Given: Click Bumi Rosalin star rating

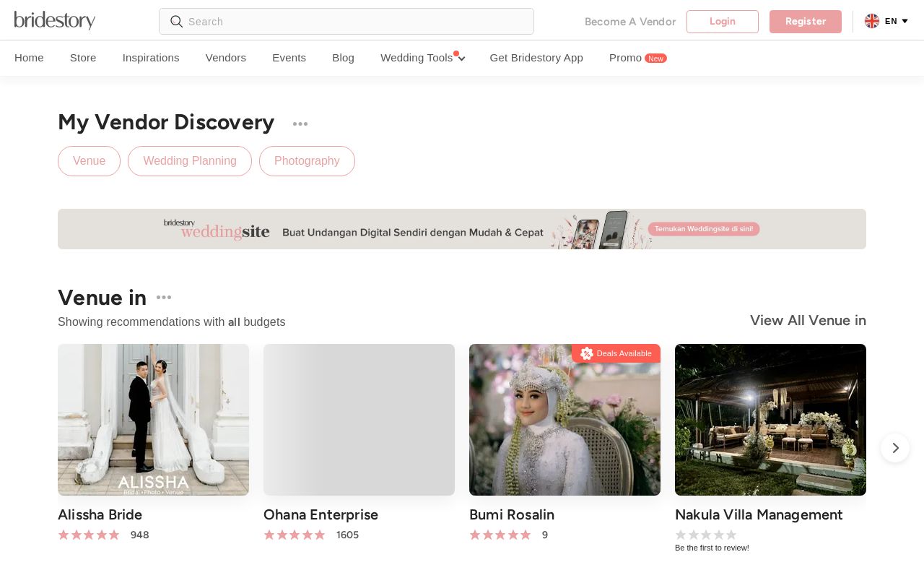Looking at the screenshot, I should (500, 535).
